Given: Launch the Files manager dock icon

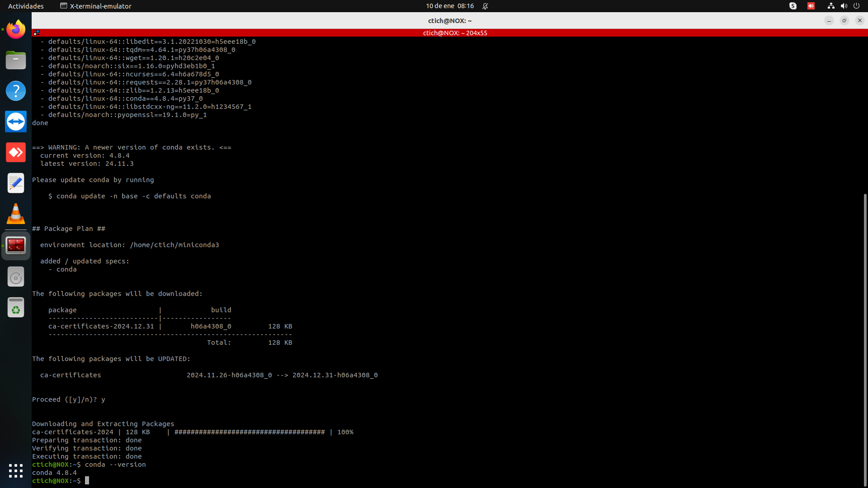Looking at the screenshot, I should 16,60.
